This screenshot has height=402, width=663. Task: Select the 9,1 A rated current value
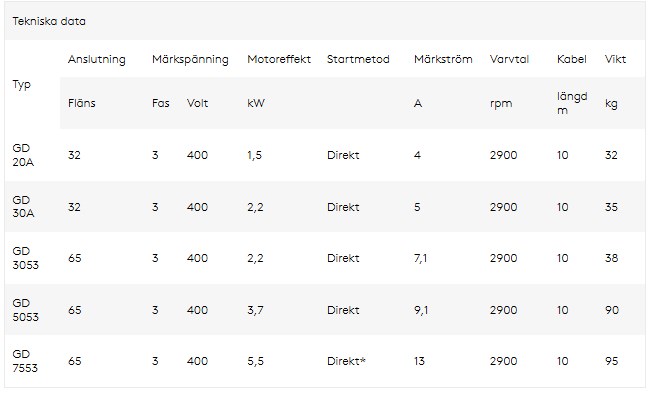click(x=422, y=310)
